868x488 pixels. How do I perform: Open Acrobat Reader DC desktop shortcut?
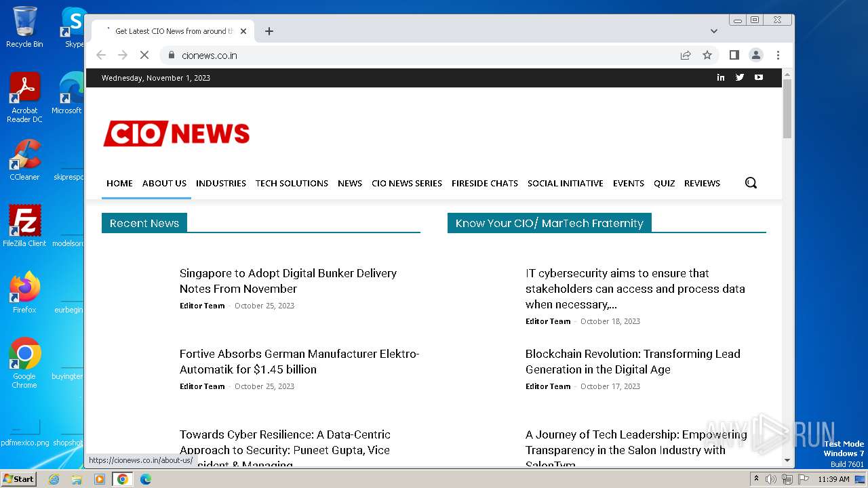(x=24, y=98)
